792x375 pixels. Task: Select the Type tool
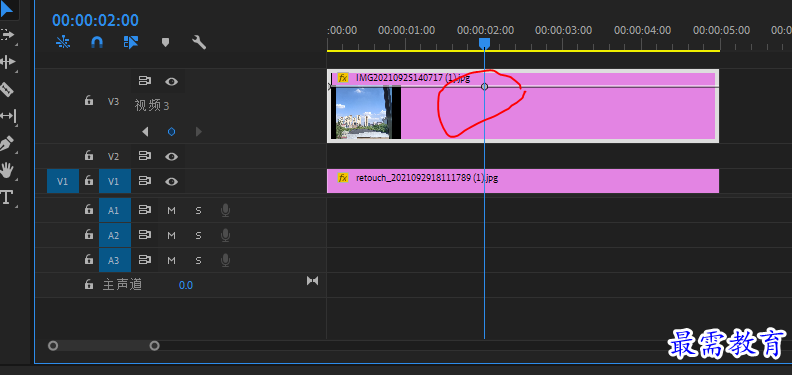(x=6, y=197)
